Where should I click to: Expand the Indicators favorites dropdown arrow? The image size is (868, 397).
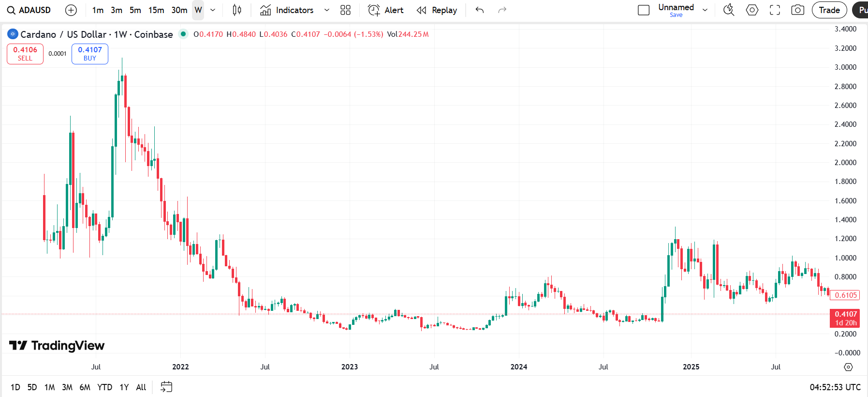tap(327, 10)
